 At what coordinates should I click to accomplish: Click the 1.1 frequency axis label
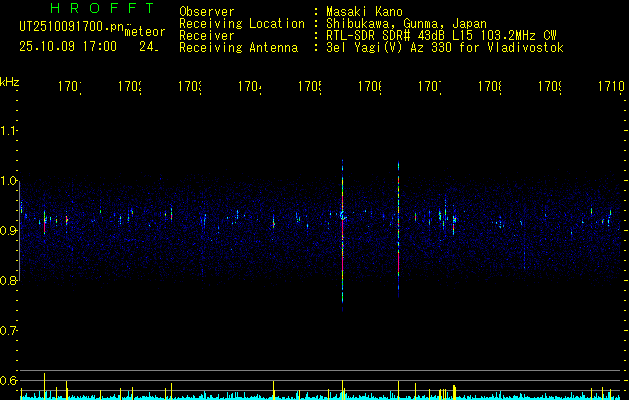[x=9, y=131]
